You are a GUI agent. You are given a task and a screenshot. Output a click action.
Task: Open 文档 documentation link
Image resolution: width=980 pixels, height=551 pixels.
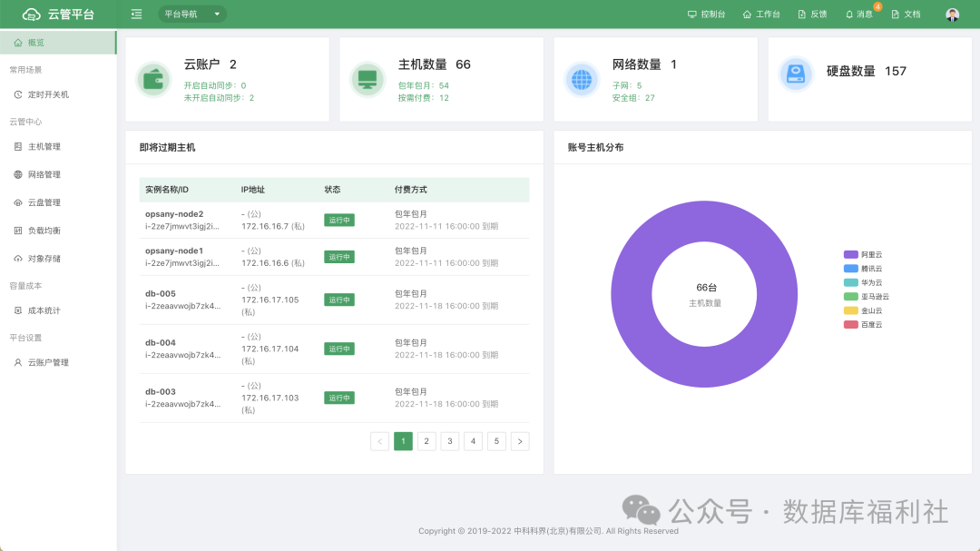pyautogui.click(x=906, y=14)
